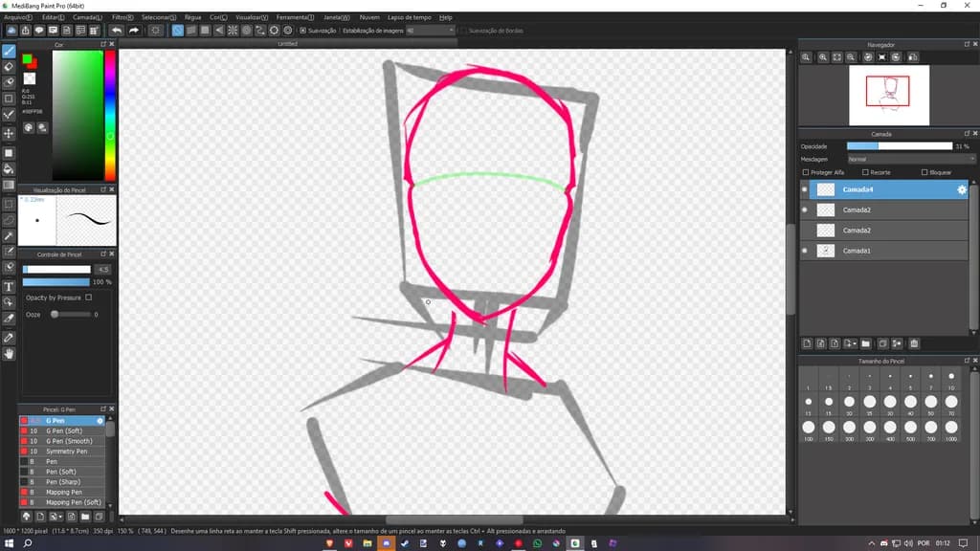Select the Symmetry Pen brush
The image size is (980, 551).
tap(62, 452)
